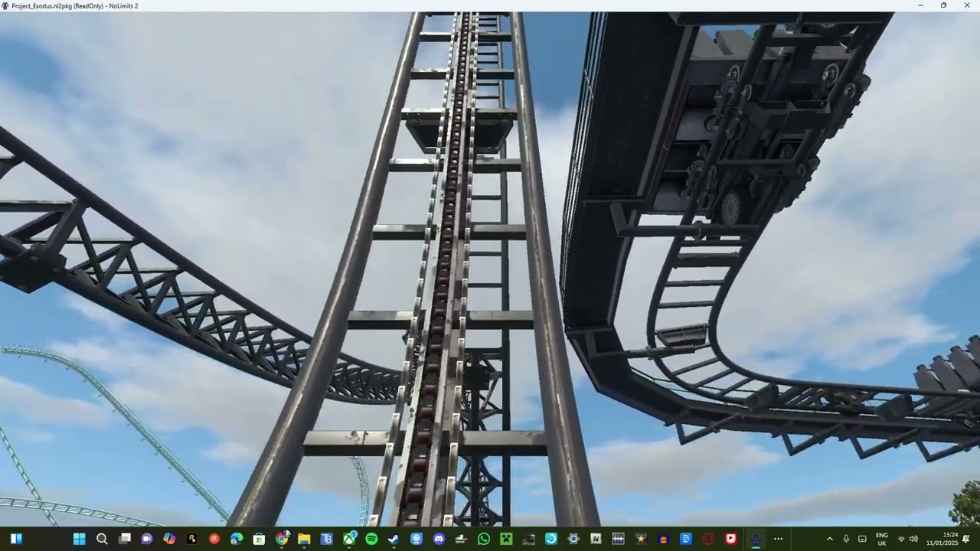The image size is (980, 551).
Task: Click the active NoLimits 2 taskbar icon
Action: (756, 539)
